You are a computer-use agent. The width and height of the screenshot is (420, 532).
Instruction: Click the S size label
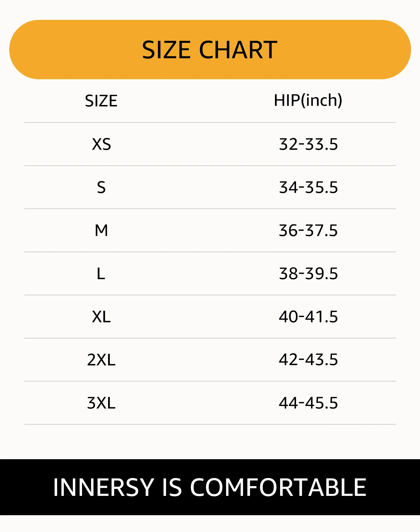point(101,187)
